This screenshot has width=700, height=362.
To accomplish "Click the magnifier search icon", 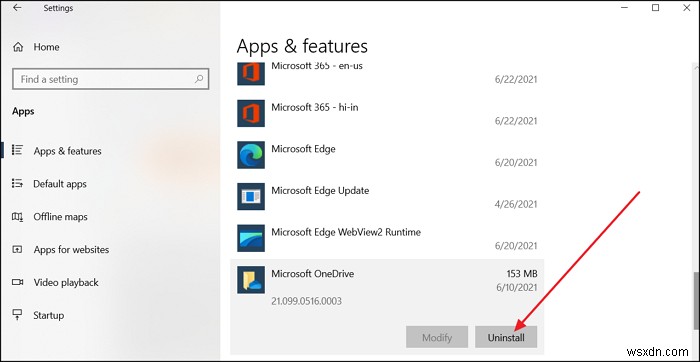I will (199, 79).
